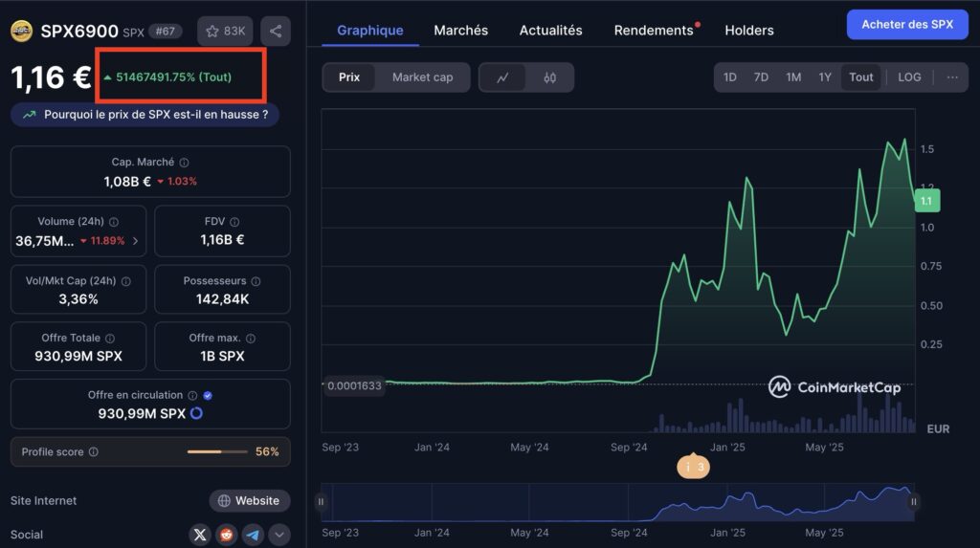Open info icon next to Possesseurs
Viewport: 980px width, 548px height.
pyautogui.click(x=256, y=281)
